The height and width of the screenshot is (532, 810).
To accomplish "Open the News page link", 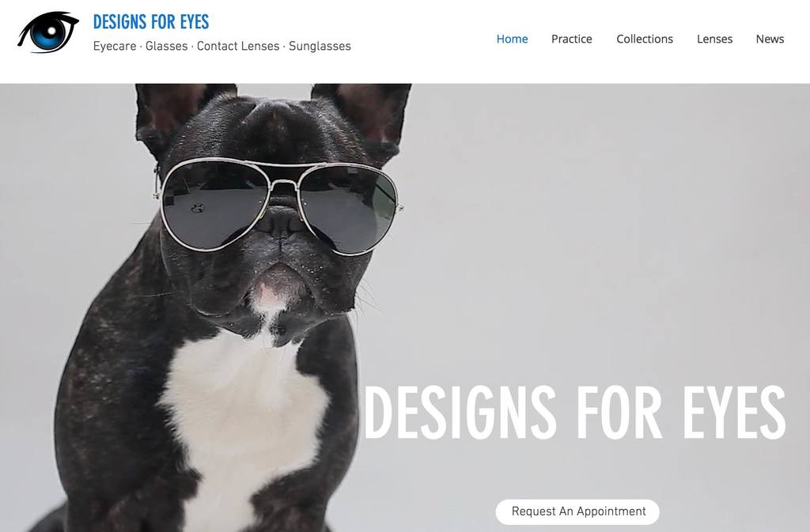I will pos(770,40).
